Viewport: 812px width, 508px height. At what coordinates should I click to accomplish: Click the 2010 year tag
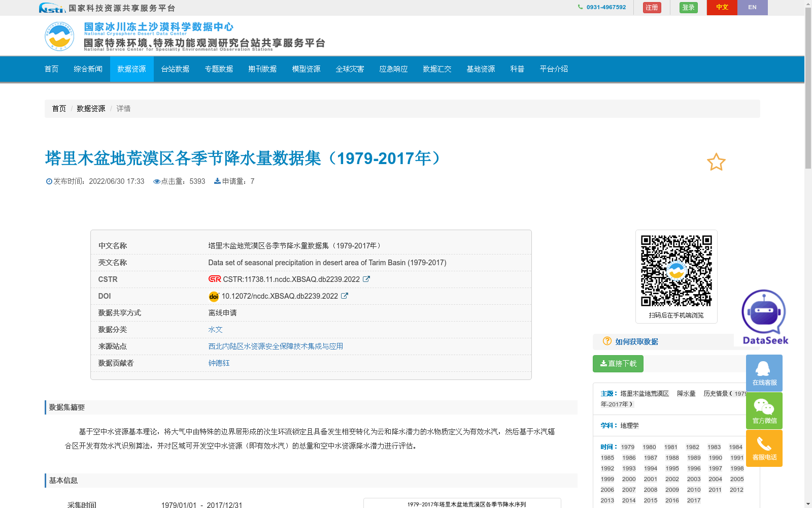coord(694,490)
